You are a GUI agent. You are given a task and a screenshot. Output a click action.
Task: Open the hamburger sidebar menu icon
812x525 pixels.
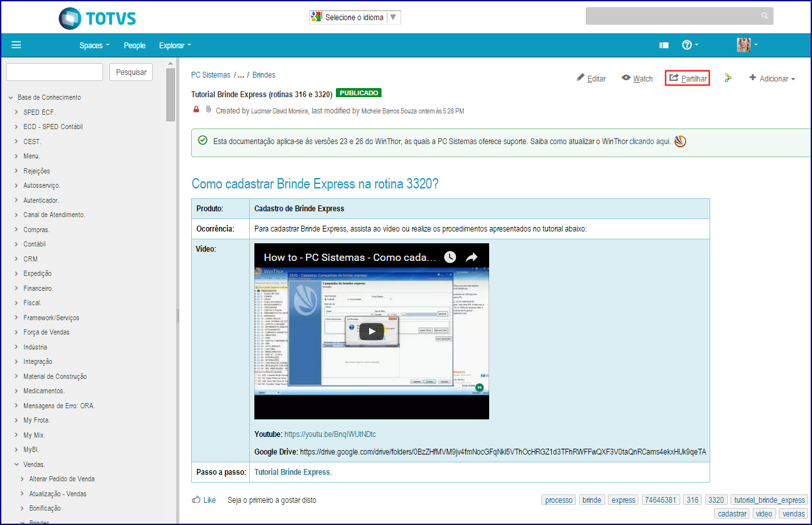(16, 45)
